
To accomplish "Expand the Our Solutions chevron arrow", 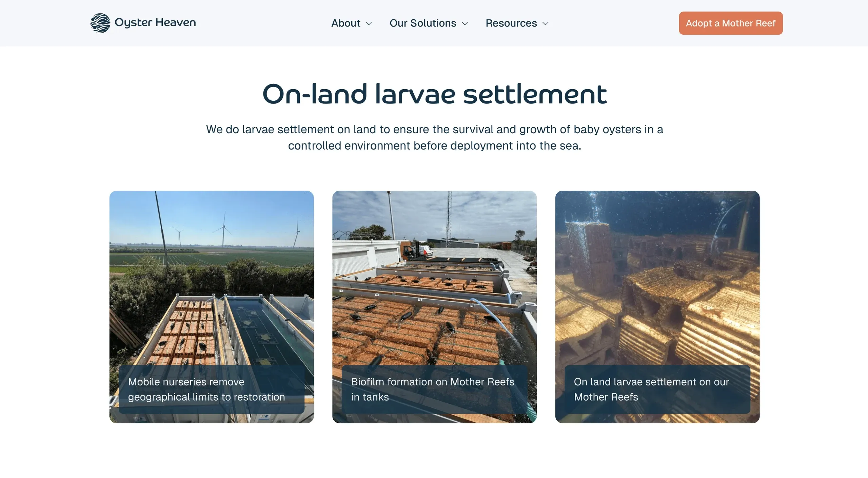I will (465, 23).
